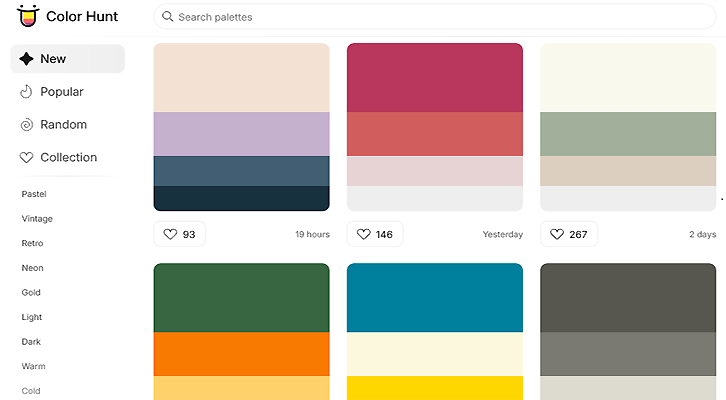Select the dark navy swatch in first palette
The width and height of the screenshot is (726, 400).
pyautogui.click(x=242, y=198)
